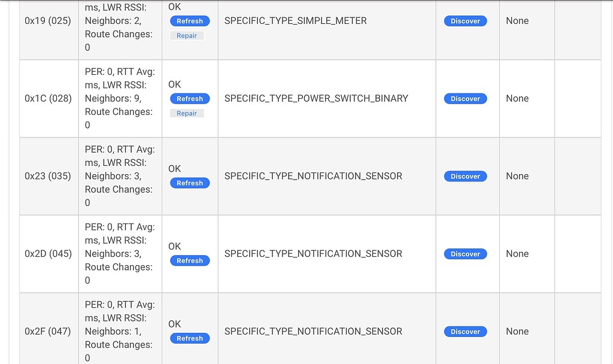Image resolution: width=613 pixels, height=364 pixels.
Task: Click the 0x2D (045) node ID
Action: click(x=48, y=254)
